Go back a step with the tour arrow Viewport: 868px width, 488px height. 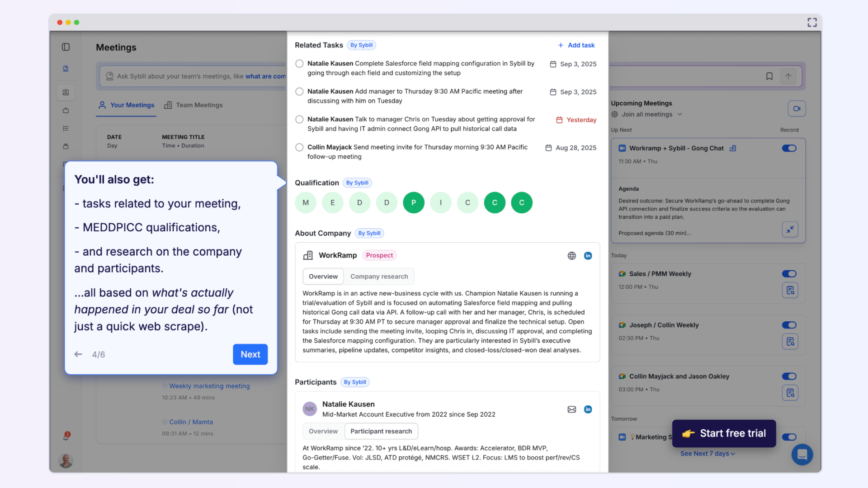(x=78, y=354)
